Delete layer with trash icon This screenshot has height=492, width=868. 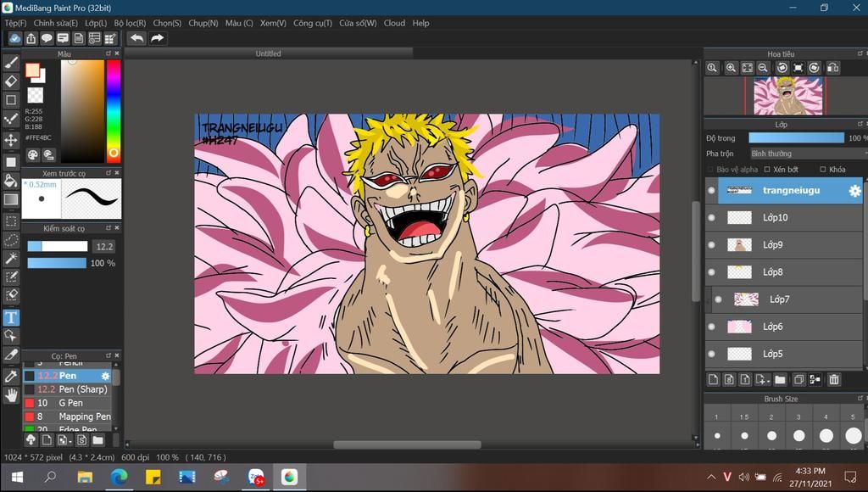[x=834, y=379]
